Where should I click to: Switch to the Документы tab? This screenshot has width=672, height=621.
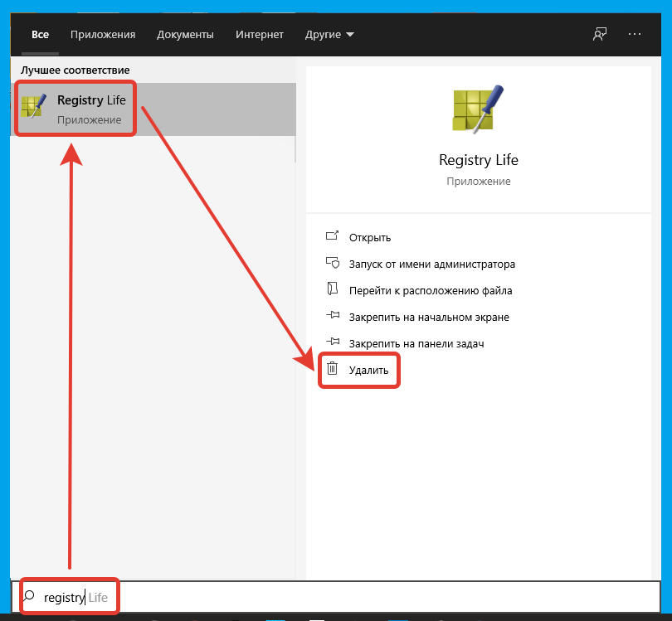pyautogui.click(x=185, y=35)
